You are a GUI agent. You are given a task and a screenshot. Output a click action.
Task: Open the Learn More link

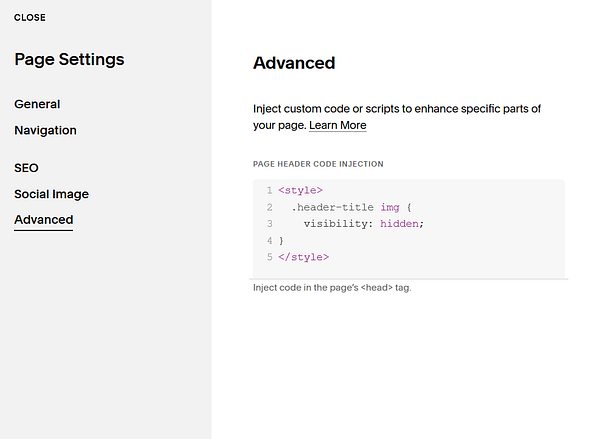[x=338, y=126]
